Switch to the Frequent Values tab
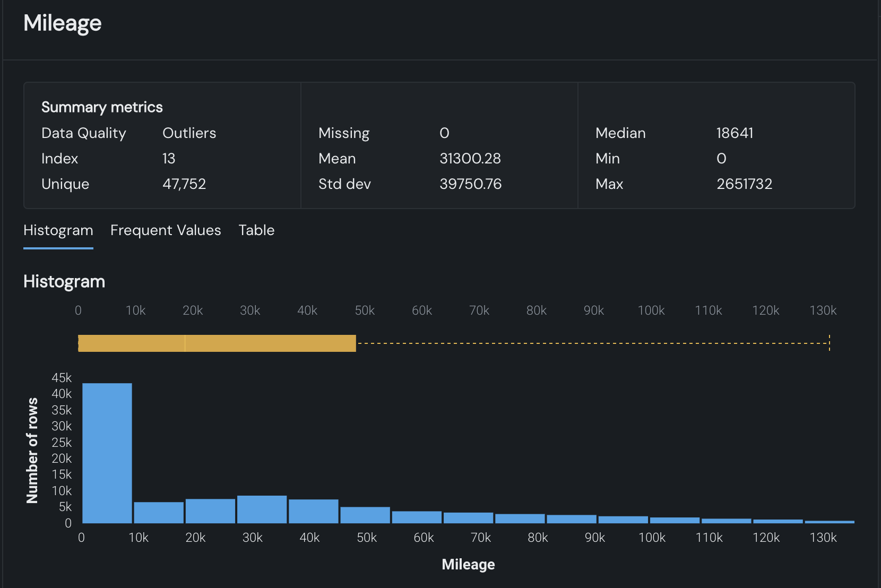Screen dimensions: 881x588 pos(166,230)
